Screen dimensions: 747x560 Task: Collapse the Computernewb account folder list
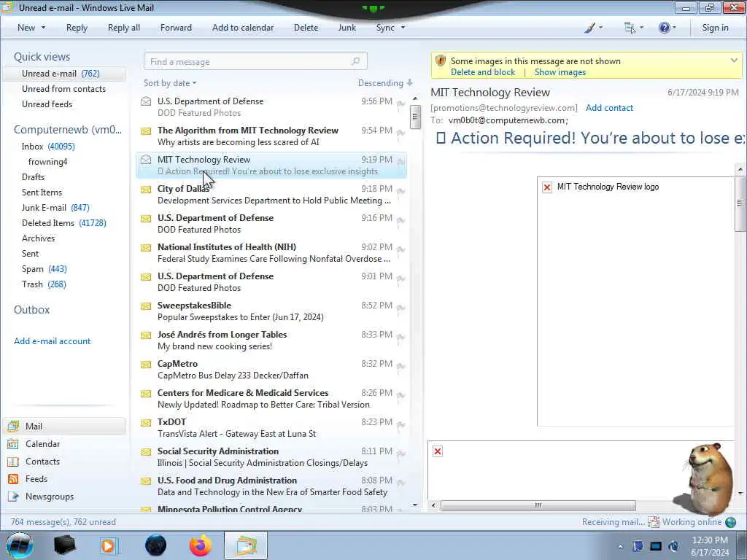[x=68, y=130]
